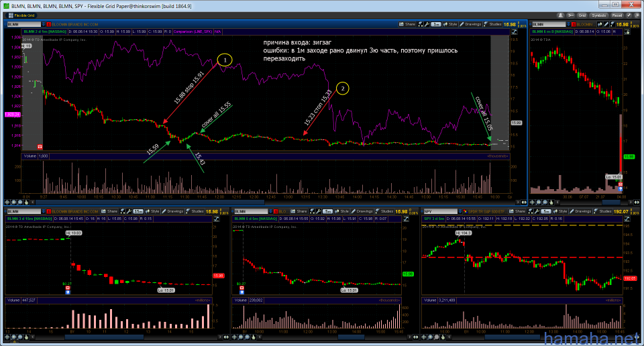Click the Share button in the 15m chart
Image resolution: width=644 pixels, height=346 pixels.
coord(109,211)
